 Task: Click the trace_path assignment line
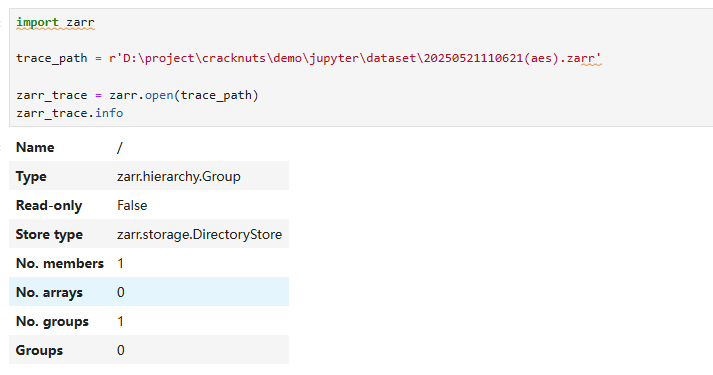point(309,58)
